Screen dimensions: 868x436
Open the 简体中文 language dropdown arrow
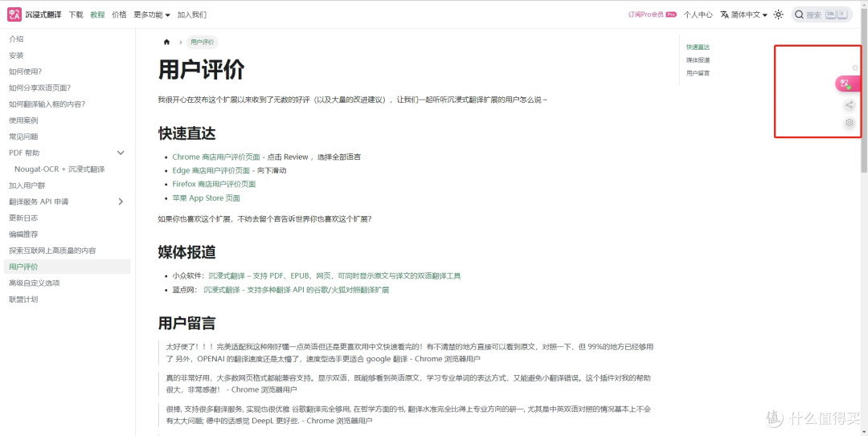(764, 15)
